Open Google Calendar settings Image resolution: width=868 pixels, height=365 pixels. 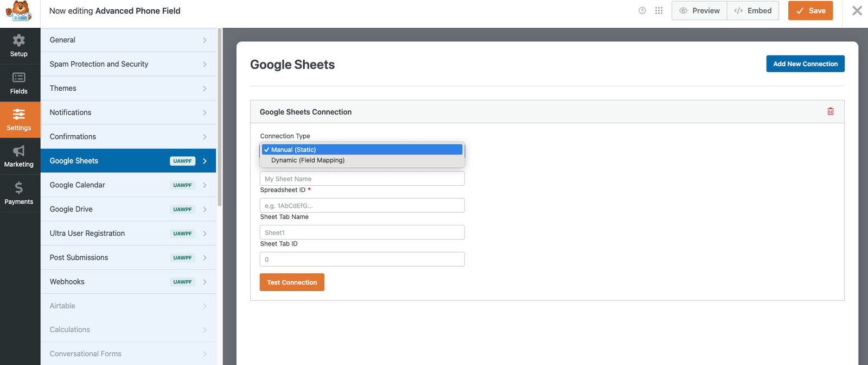coord(128,185)
